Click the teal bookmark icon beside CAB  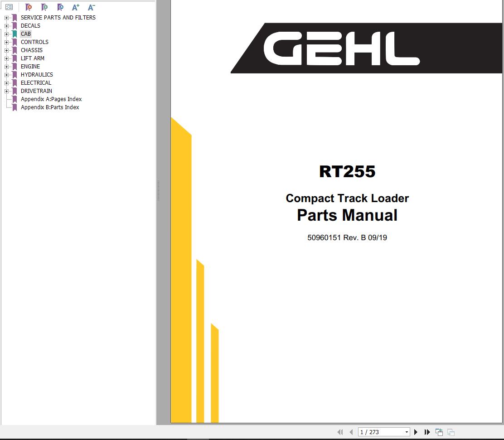[15, 34]
